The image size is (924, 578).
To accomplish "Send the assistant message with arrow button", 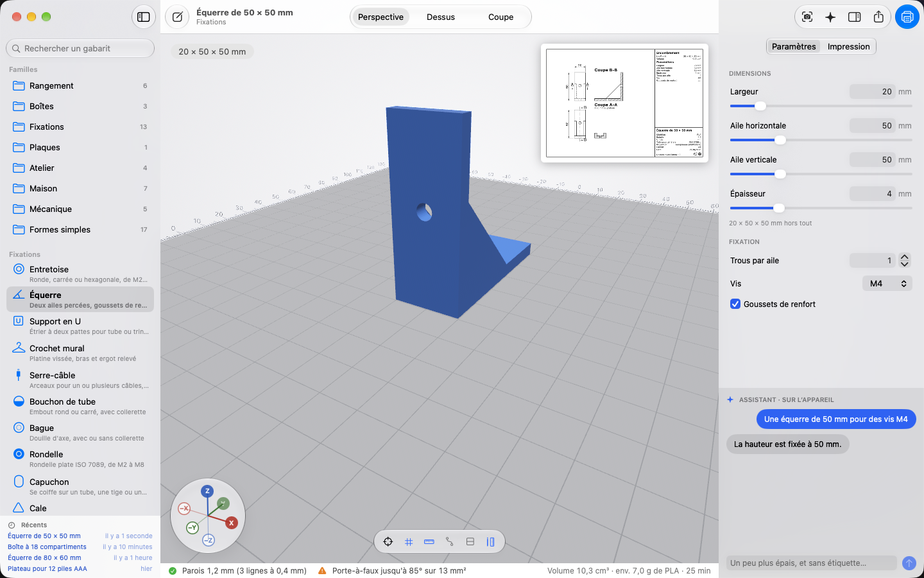I will tap(909, 563).
